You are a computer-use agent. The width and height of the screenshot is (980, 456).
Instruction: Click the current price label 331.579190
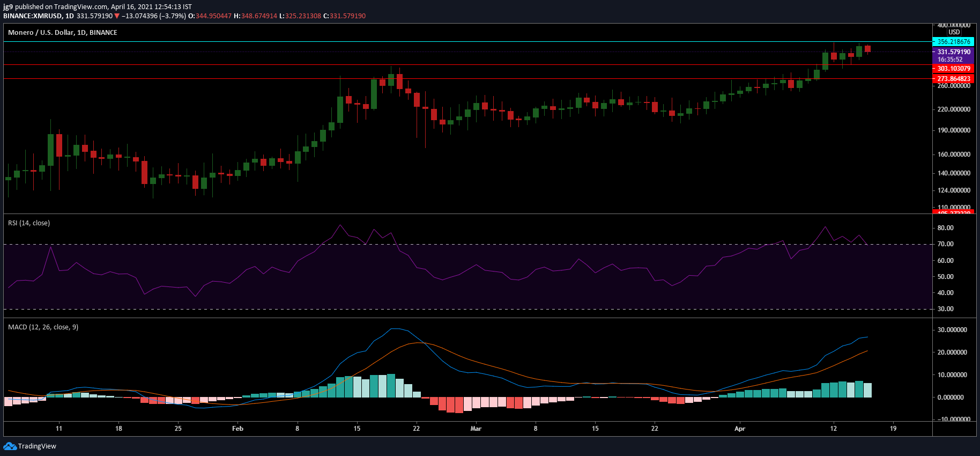click(x=953, y=52)
